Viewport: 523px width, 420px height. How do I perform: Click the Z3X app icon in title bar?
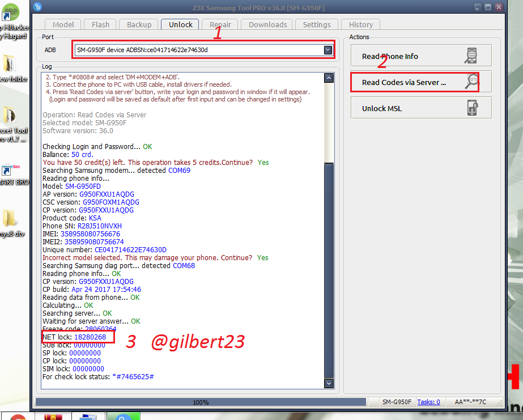pyautogui.click(x=37, y=7)
